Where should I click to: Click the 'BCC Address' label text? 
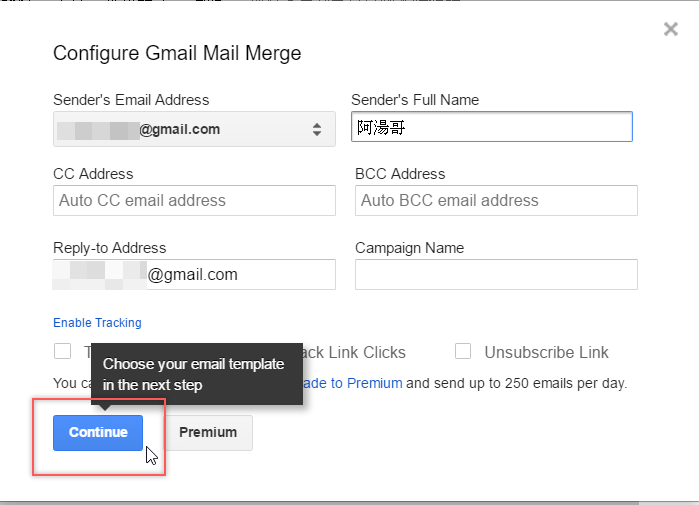tap(400, 174)
